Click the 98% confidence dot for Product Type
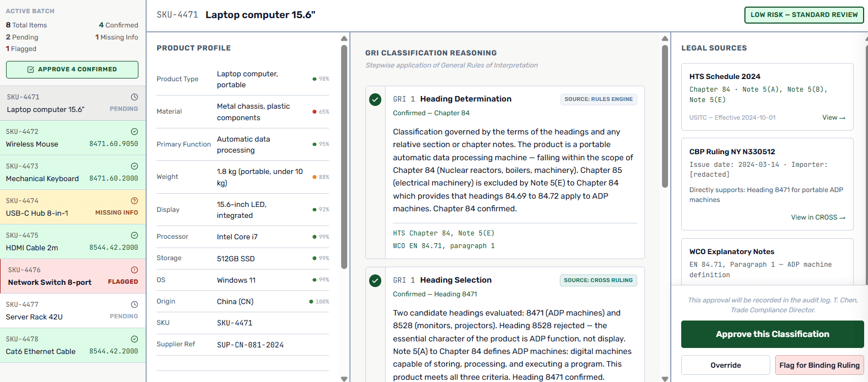The width and height of the screenshot is (868, 382). (314, 79)
